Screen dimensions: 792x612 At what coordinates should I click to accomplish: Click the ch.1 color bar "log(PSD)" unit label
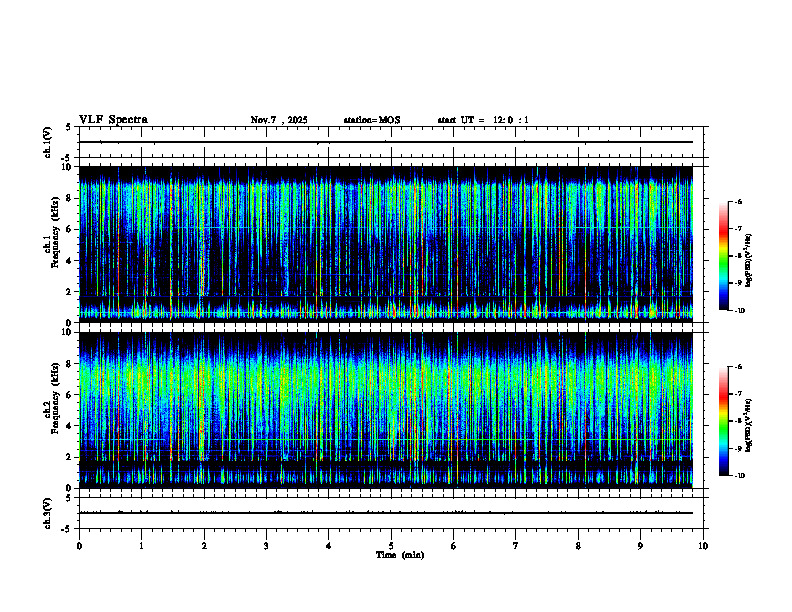point(749,260)
